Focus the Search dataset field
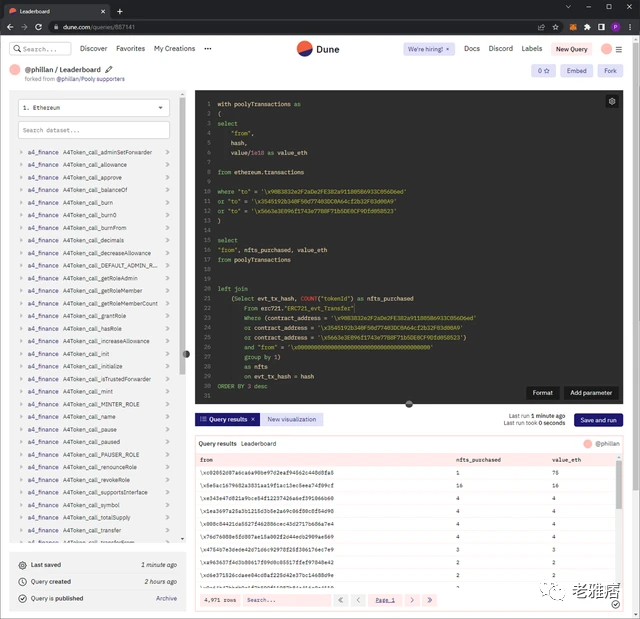 (94, 130)
